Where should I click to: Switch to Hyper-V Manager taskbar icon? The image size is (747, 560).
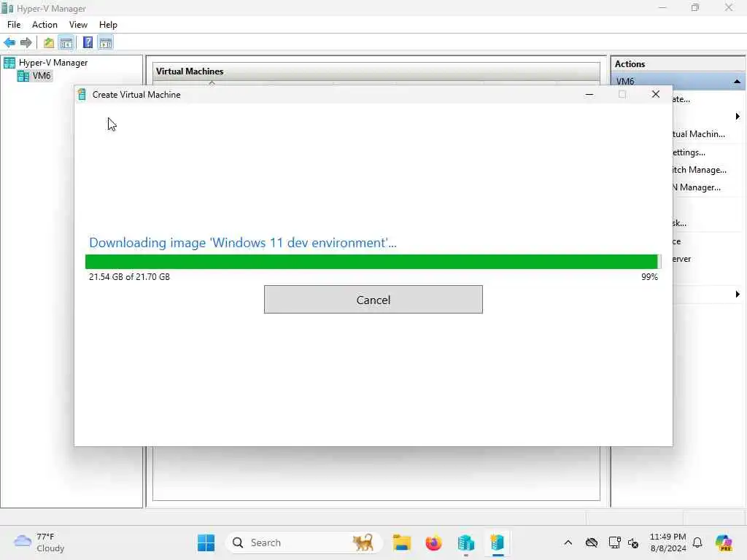[x=466, y=542]
